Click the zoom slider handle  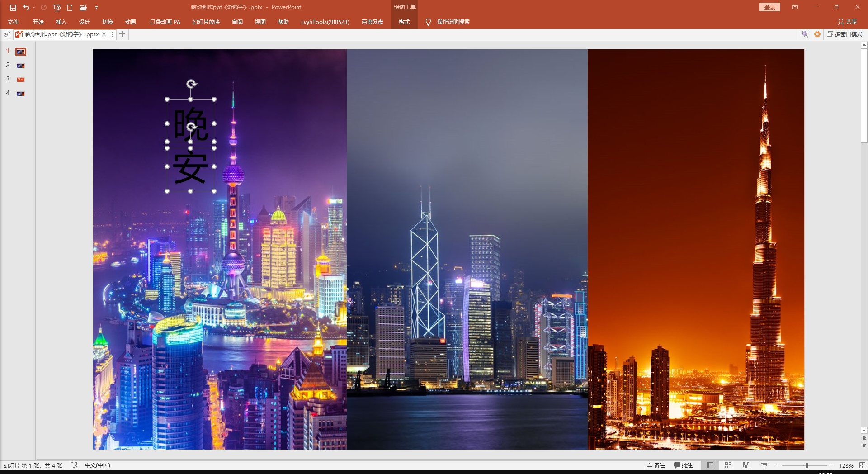click(806, 465)
